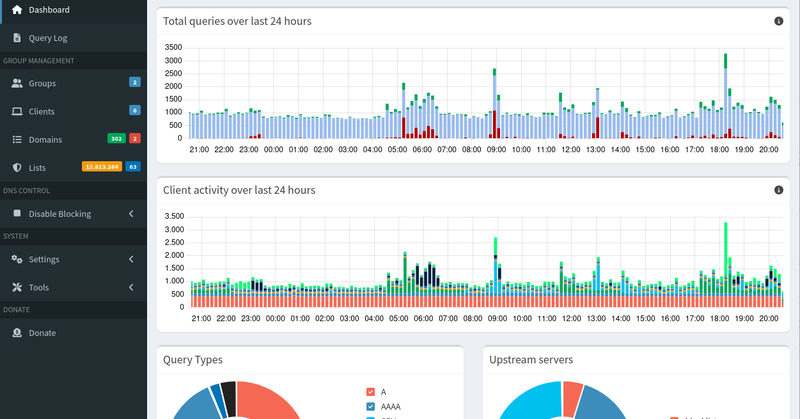Image resolution: width=800 pixels, height=419 pixels.
Task: Click the 'DONATE' section header
Action: (16, 310)
